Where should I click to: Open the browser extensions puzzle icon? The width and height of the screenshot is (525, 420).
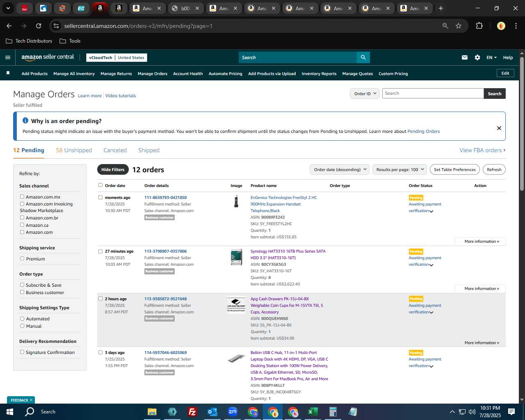click(479, 26)
